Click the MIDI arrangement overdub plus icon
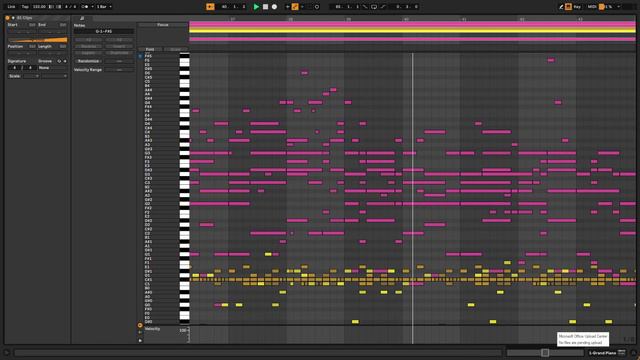 coord(287,7)
